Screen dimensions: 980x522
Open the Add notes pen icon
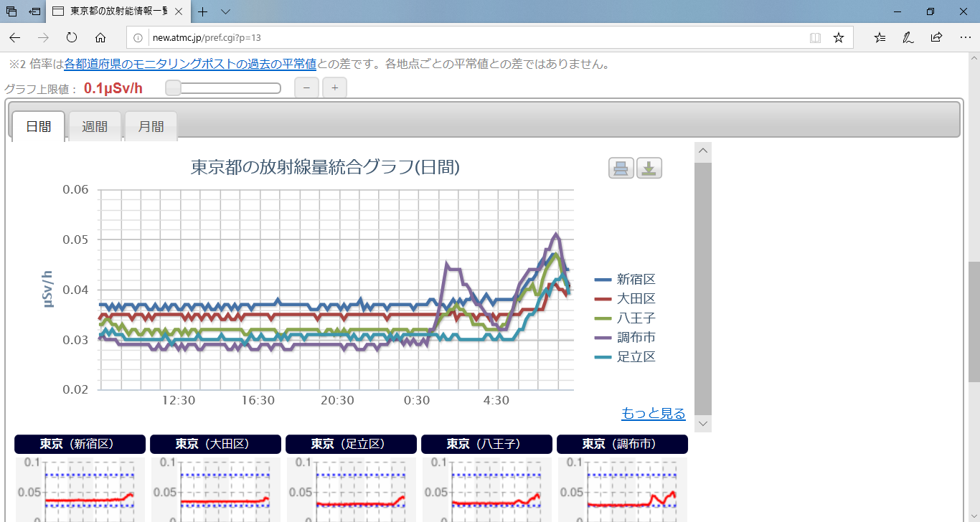point(908,37)
